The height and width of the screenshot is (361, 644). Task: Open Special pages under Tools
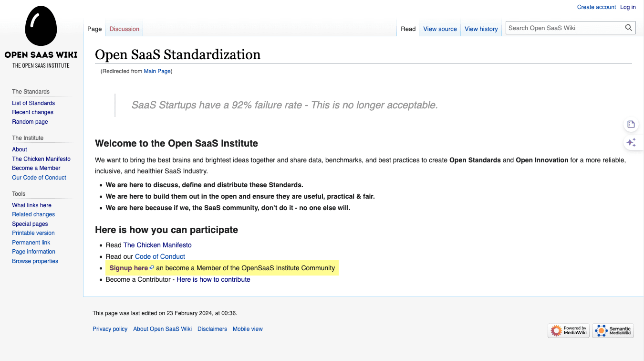(30, 224)
